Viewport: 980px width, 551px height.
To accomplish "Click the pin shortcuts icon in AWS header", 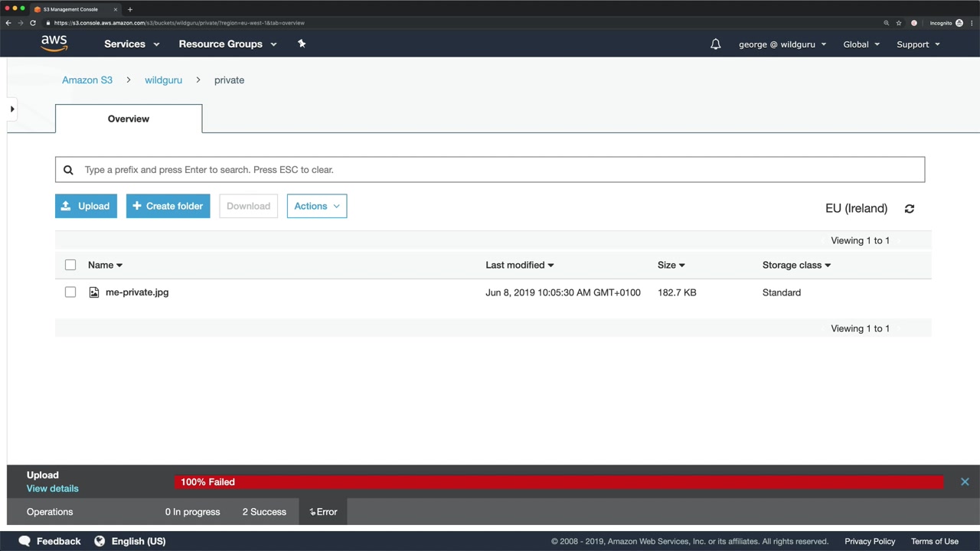I will pyautogui.click(x=302, y=44).
